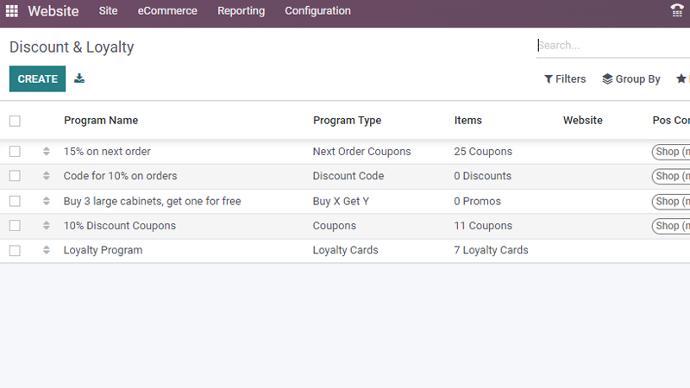Open the Reporting menu
Screen dimensions: 690x388
(x=241, y=11)
